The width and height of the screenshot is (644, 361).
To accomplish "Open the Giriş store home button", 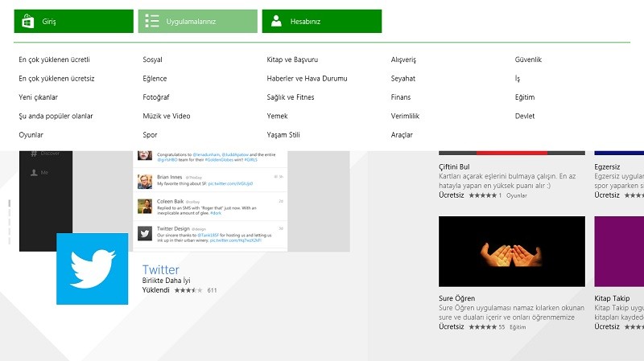I will point(74,22).
